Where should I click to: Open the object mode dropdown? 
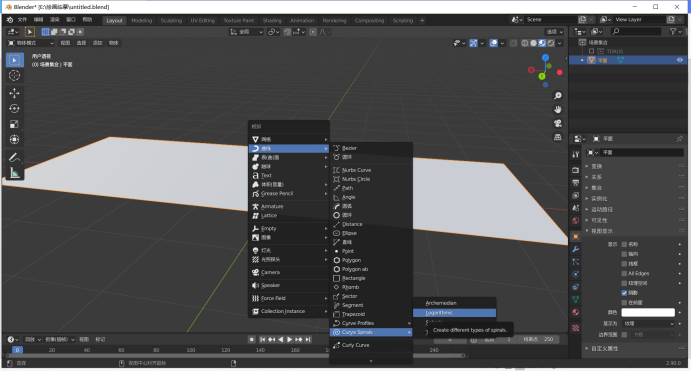30,43
